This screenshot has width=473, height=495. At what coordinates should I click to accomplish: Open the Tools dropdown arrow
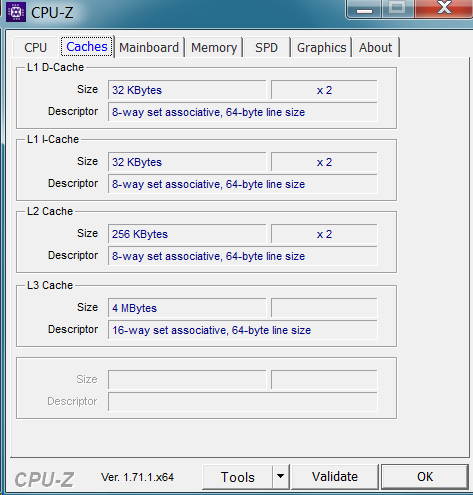coord(281,476)
